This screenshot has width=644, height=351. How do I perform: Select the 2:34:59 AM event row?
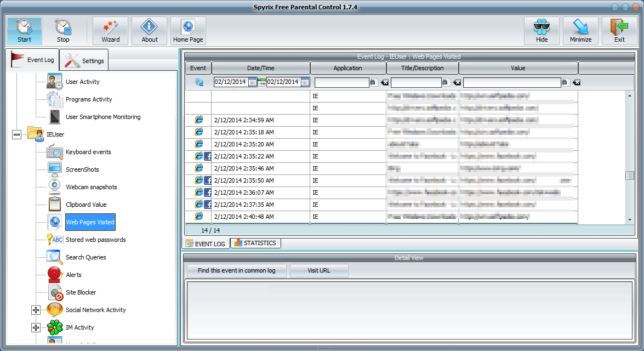pyautogui.click(x=381, y=120)
